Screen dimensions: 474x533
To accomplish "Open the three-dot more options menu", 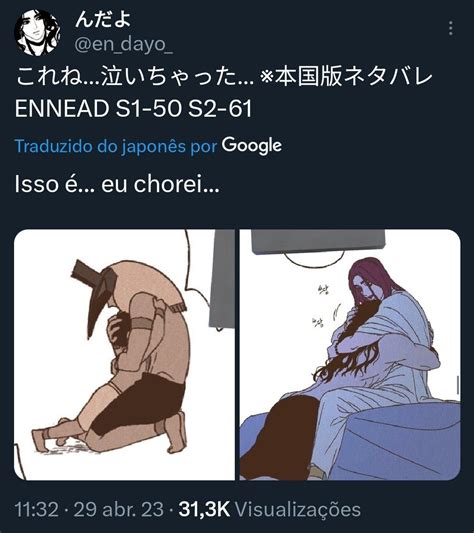I will point(451,28).
